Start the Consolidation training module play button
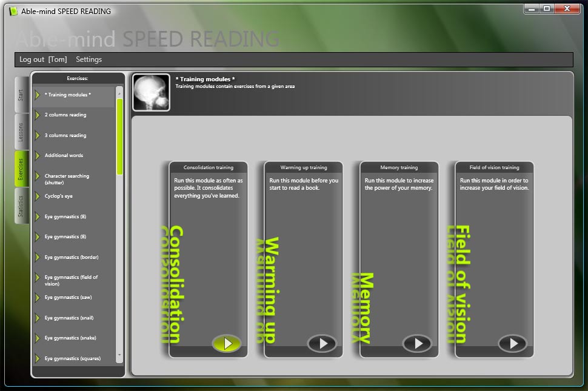Viewport: 588px width, 391px height. pyautogui.click(x=227, y=343)
